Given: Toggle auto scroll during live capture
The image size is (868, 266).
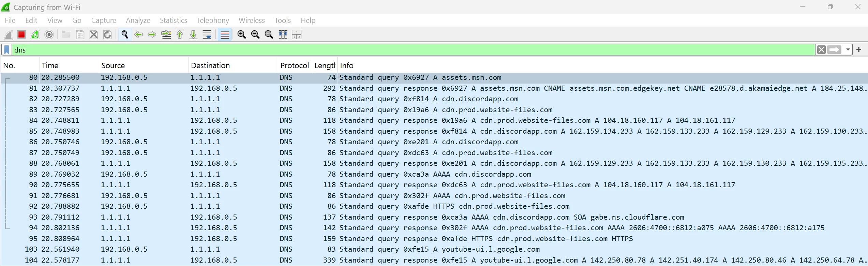Looking at the screenshot, I should click(x=207, y=34).
